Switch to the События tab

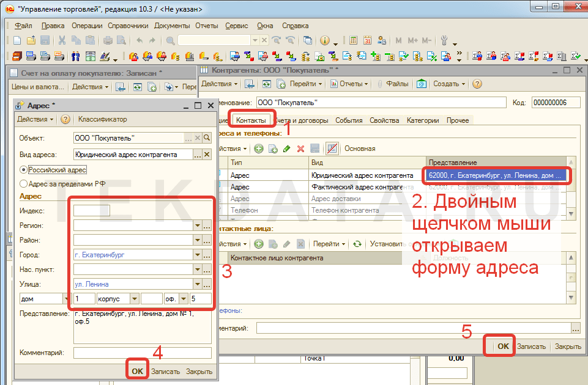[x=349, y=120]
